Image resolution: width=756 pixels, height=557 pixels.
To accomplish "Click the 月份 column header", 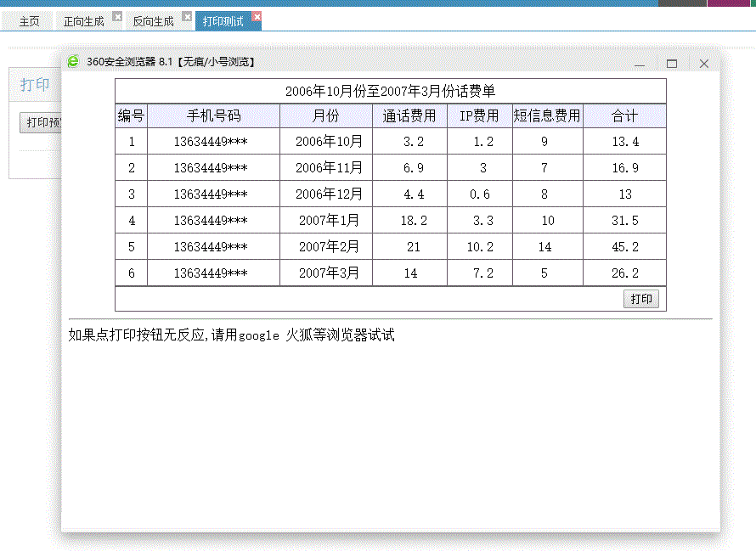I will click(x=326, y=115).
